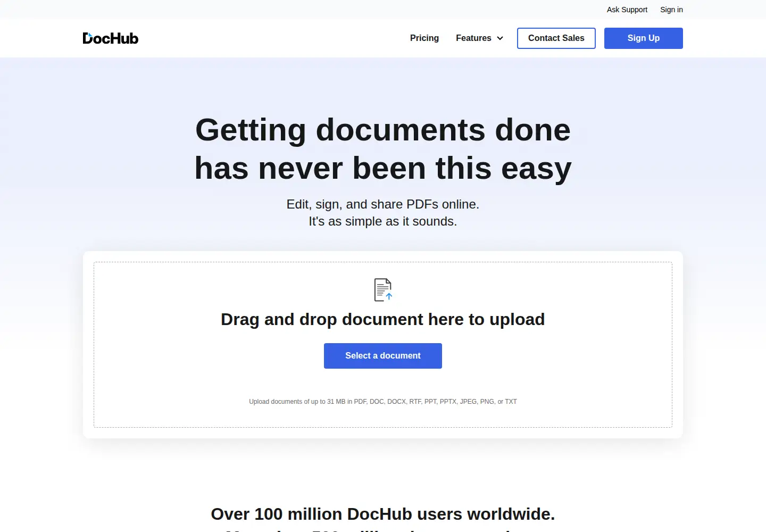Click 'Drag and drop document here to upload' heading
Screen dimensions: 766x532
[383, 319]
